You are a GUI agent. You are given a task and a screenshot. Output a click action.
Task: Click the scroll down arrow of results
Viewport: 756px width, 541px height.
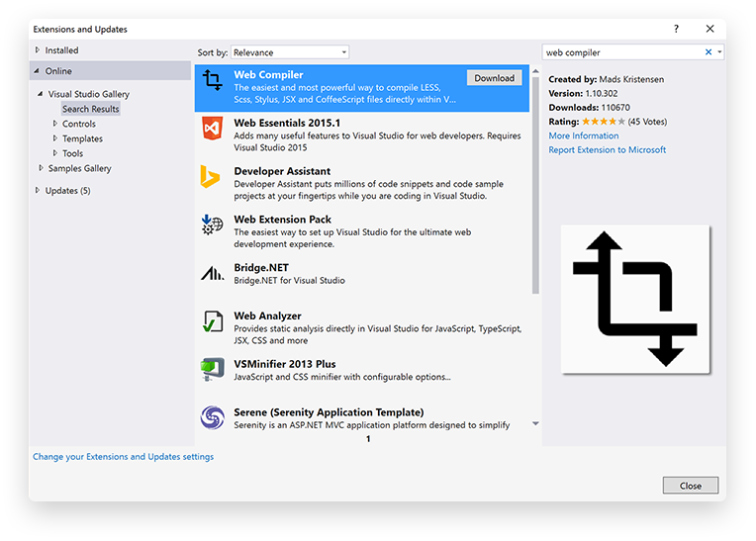(535, 423)
